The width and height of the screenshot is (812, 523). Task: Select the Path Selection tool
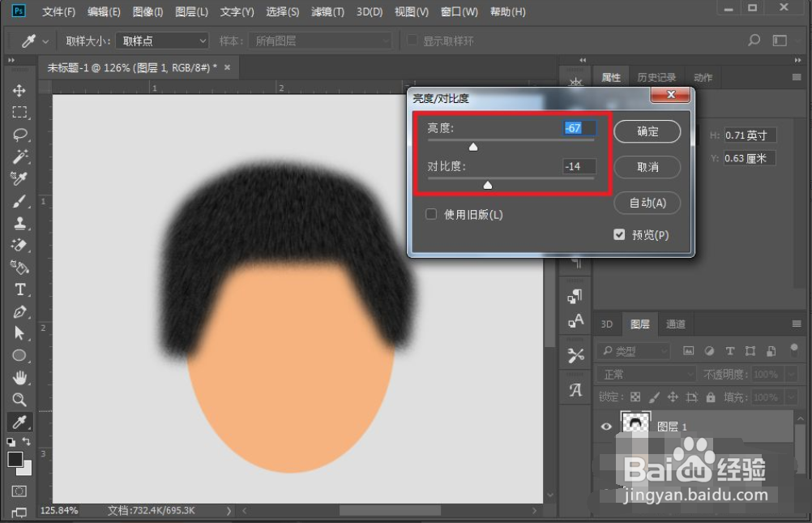tap(19, 333)
